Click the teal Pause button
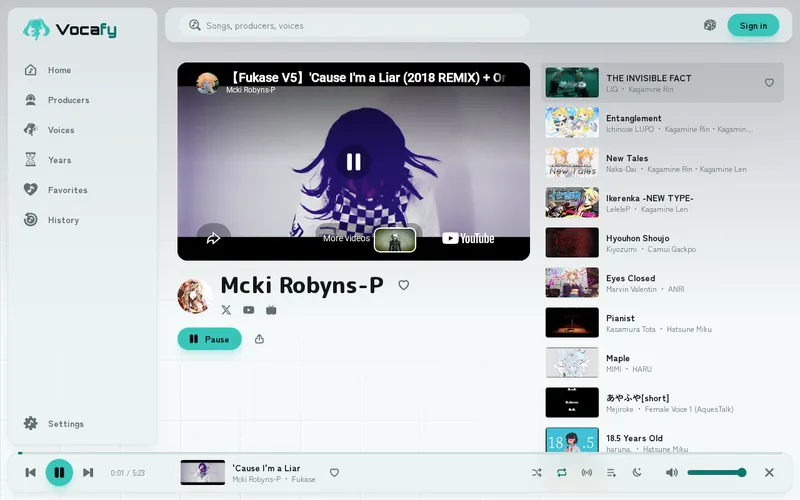Viewport: 800px width, 500px height. (x=209, y=339)
